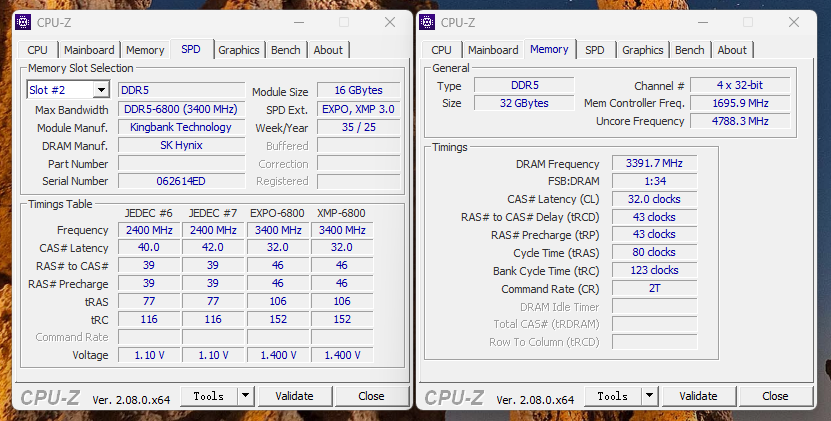Screen dimensions: 831x421
Task: Click the Tools button in the SPD window
Action: 209,396
